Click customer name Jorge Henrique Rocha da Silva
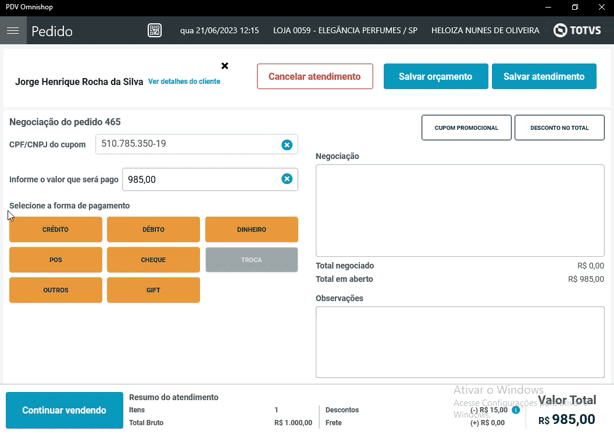This screenshot has width=614, height=438. [x=79, y=82]
